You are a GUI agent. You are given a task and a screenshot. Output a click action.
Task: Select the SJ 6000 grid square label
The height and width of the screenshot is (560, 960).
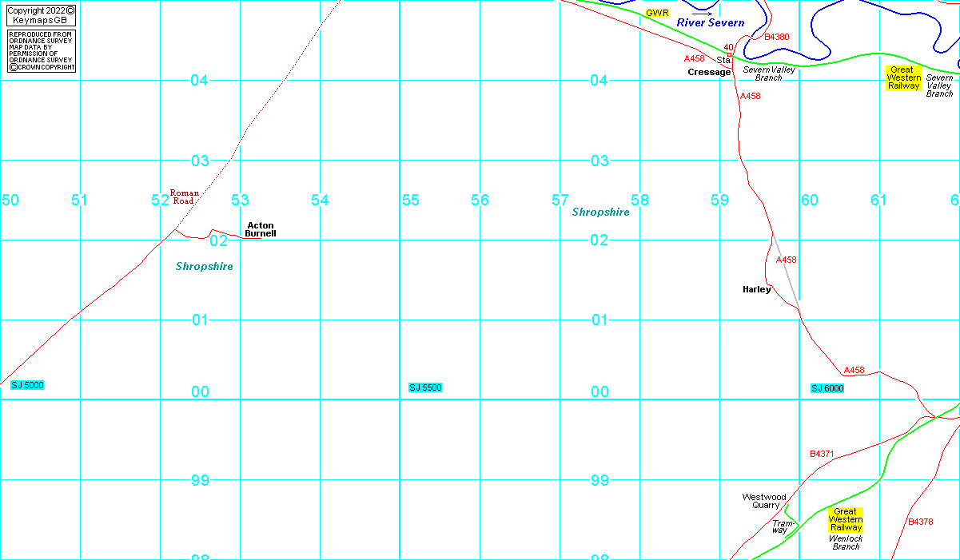[x=827, y=388]
